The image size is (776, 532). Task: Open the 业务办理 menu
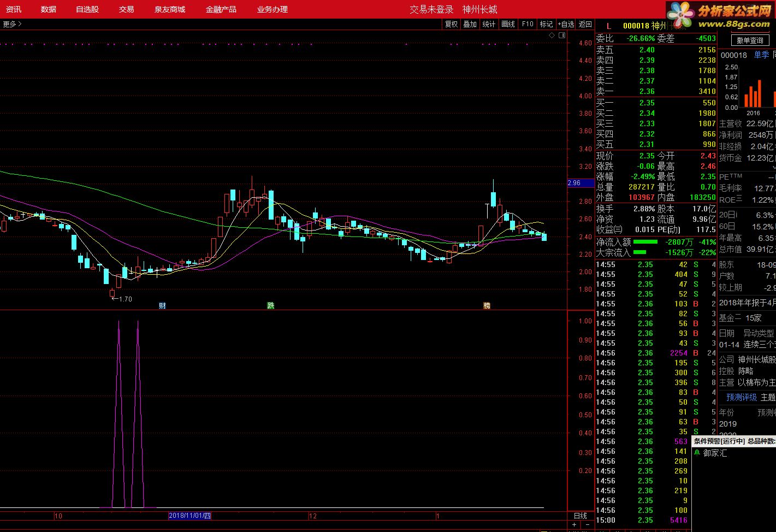[x=272, y=9]
